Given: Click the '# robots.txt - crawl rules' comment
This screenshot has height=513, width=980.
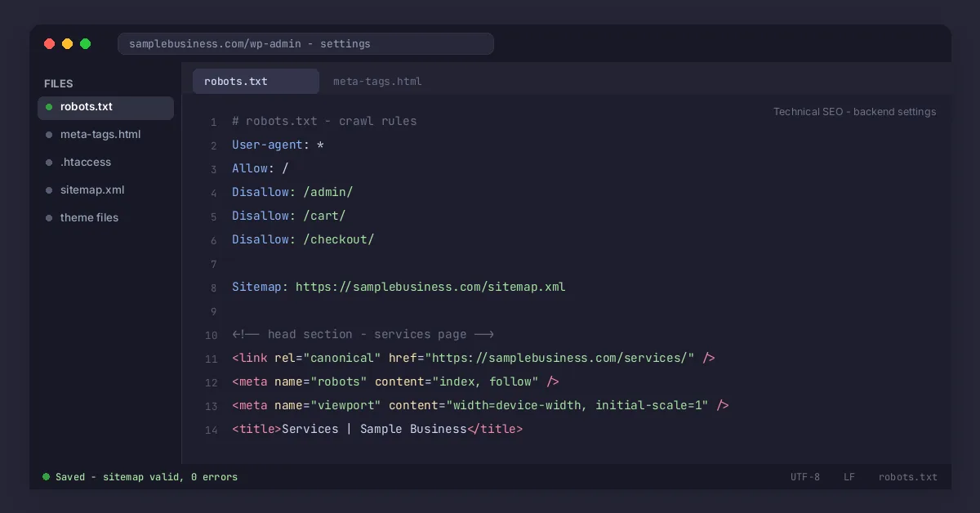Looking at the screenshot, I should point(324,121).
